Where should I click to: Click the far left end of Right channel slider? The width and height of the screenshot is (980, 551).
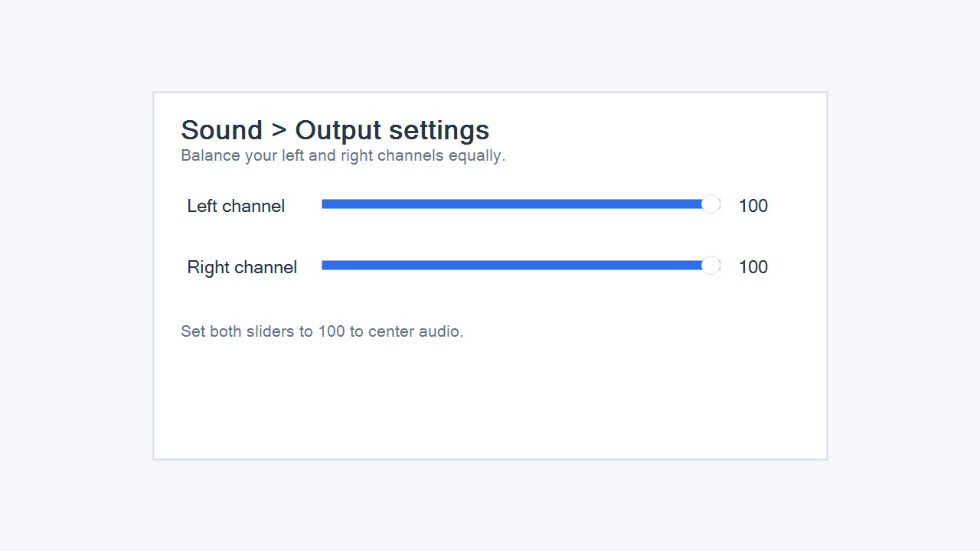[324, 266]
